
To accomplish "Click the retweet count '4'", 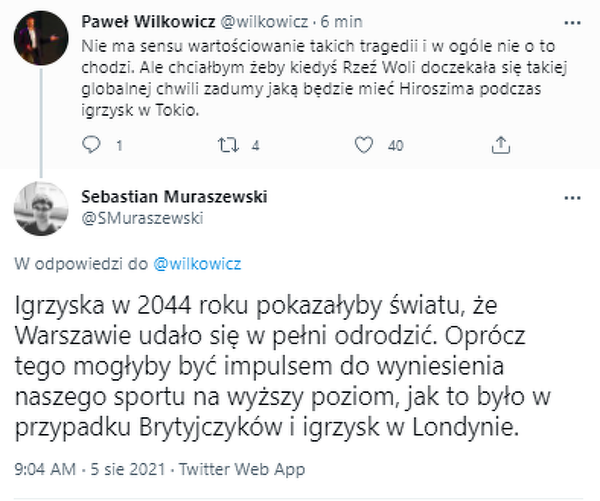I will point(256,145).
